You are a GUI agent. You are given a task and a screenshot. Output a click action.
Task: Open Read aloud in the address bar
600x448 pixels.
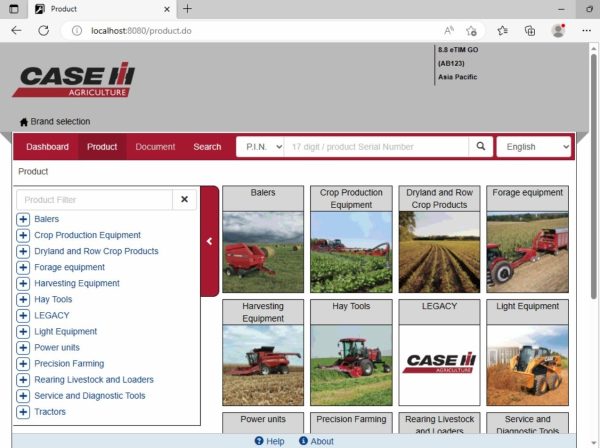tap(449, 31)
